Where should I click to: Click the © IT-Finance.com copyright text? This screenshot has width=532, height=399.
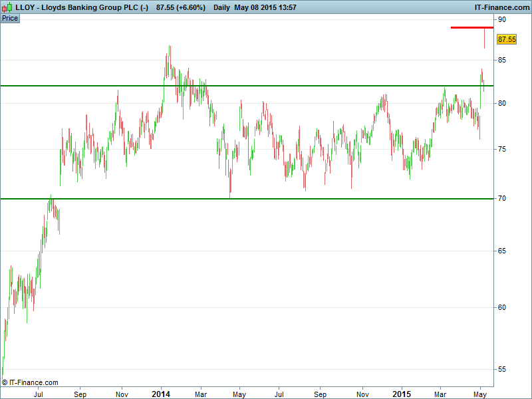30,382
